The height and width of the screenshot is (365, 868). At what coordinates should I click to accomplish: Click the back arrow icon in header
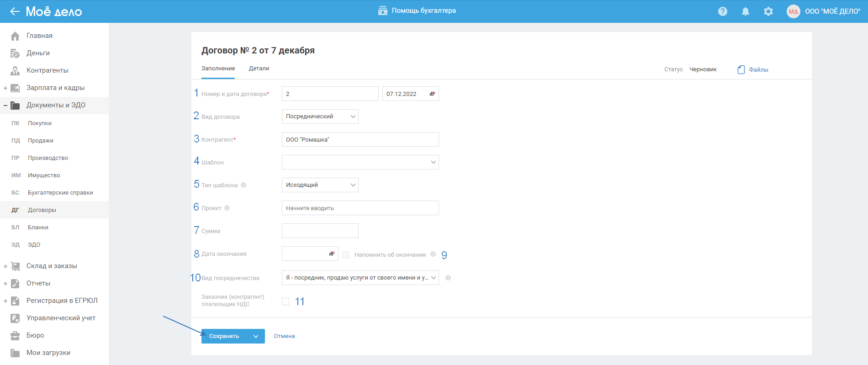(15, 11)
